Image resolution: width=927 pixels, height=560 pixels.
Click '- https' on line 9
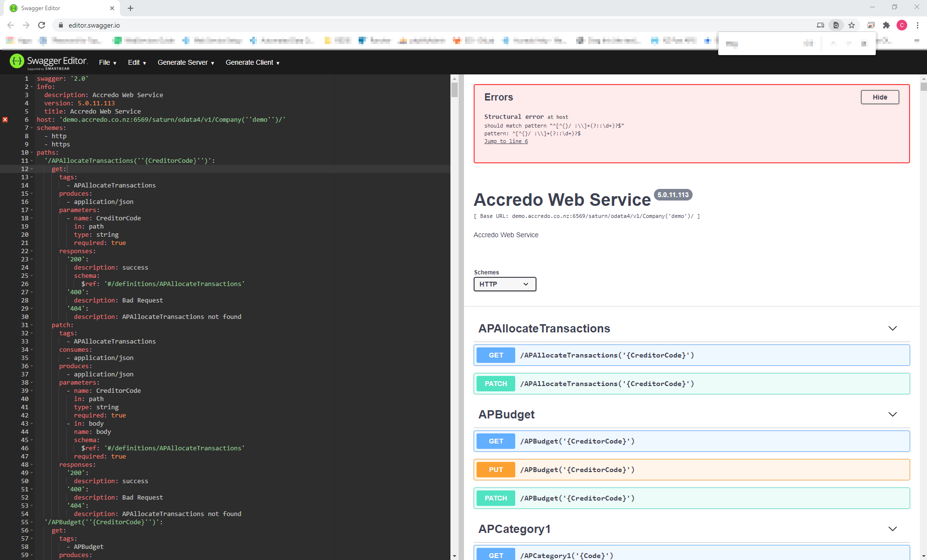click(x=57, y=144)
